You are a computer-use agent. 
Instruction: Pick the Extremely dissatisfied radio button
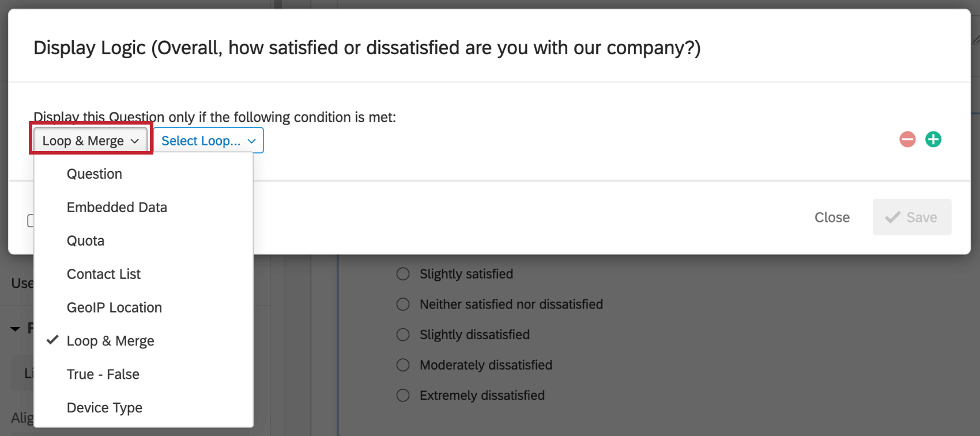point(403,396)
